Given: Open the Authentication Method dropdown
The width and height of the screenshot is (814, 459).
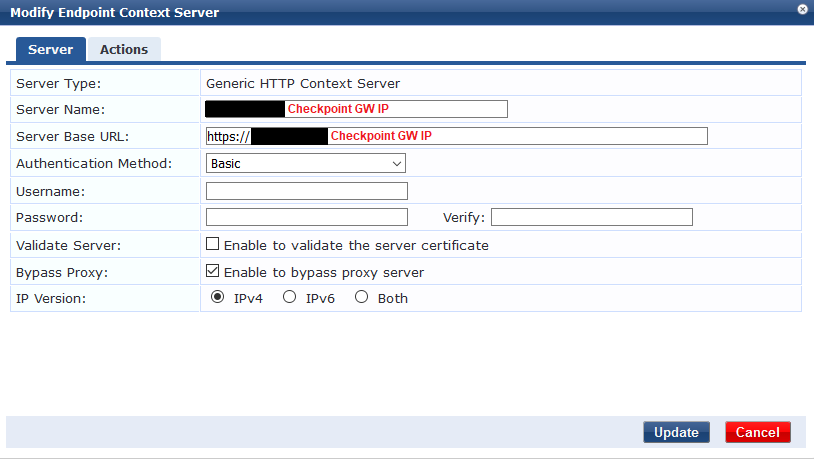Looking at the screenshot, I should pos(306,164).
